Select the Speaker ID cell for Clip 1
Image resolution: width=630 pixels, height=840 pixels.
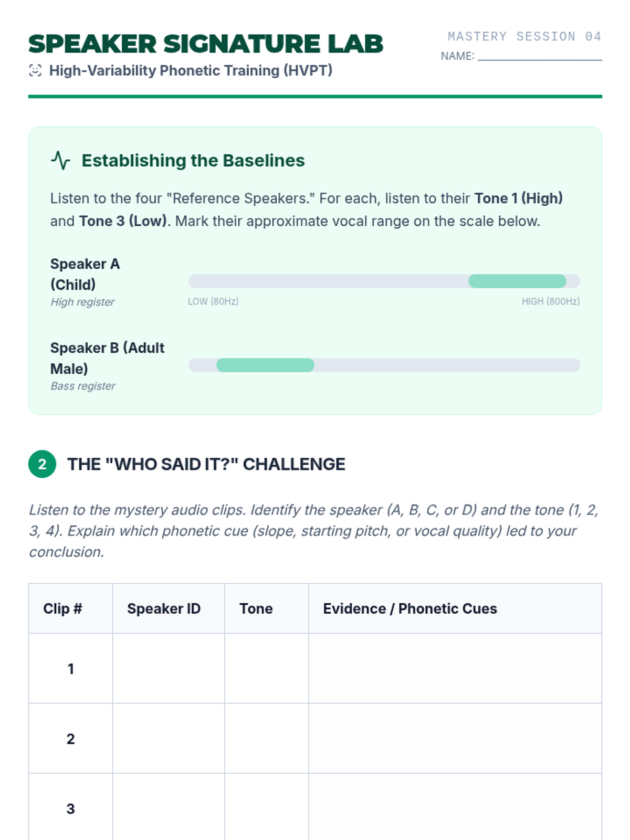click(x=169, y=668)
